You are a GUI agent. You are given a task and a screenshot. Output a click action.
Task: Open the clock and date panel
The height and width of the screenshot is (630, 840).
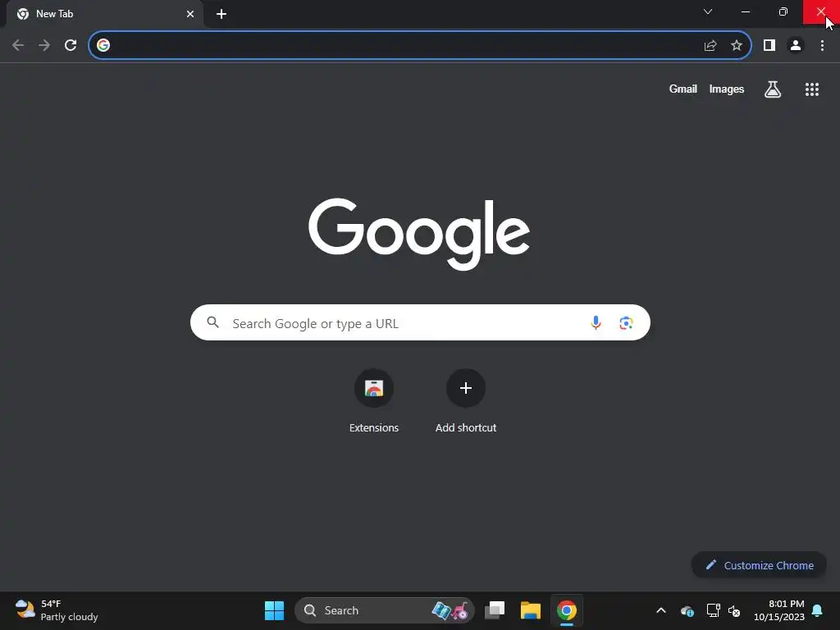779,610
